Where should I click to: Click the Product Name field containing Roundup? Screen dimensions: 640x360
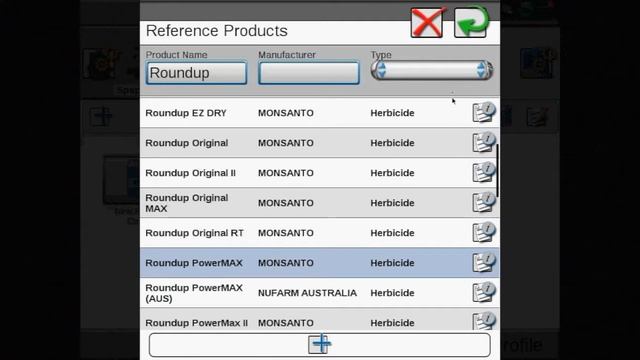point(196,73)
